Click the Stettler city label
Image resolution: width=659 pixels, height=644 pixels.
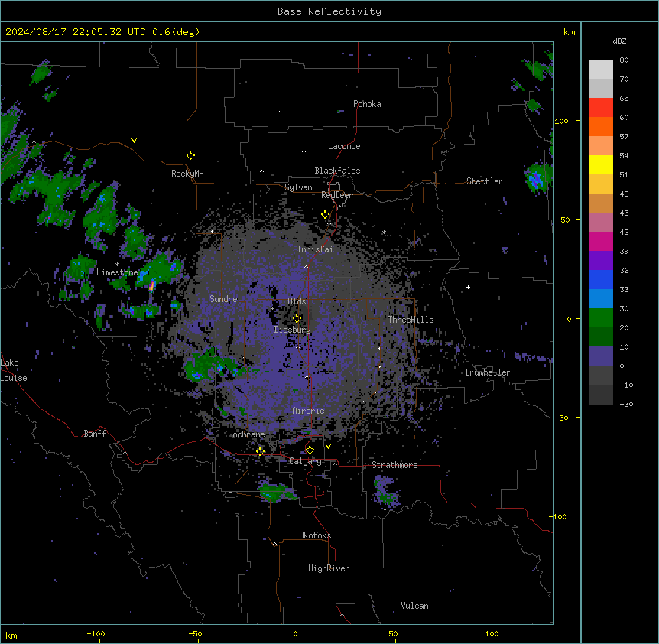click(485, 181)
